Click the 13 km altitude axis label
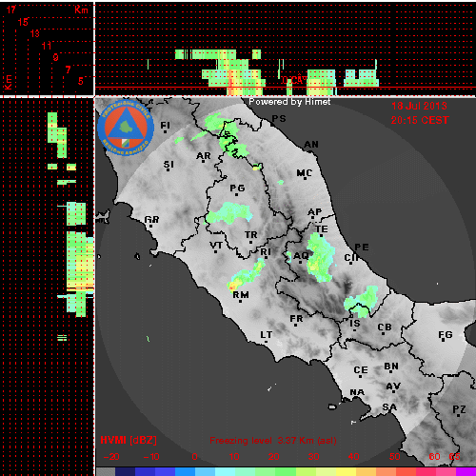This screenshot has height=476, width=476. (x=34, y=33)
